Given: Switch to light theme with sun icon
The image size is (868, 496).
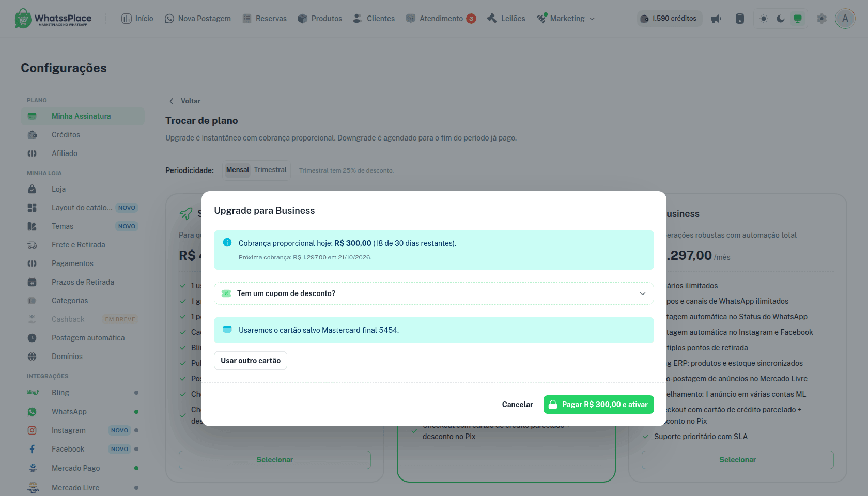Looking at the screenshot, I should click(x=764, y=19).
